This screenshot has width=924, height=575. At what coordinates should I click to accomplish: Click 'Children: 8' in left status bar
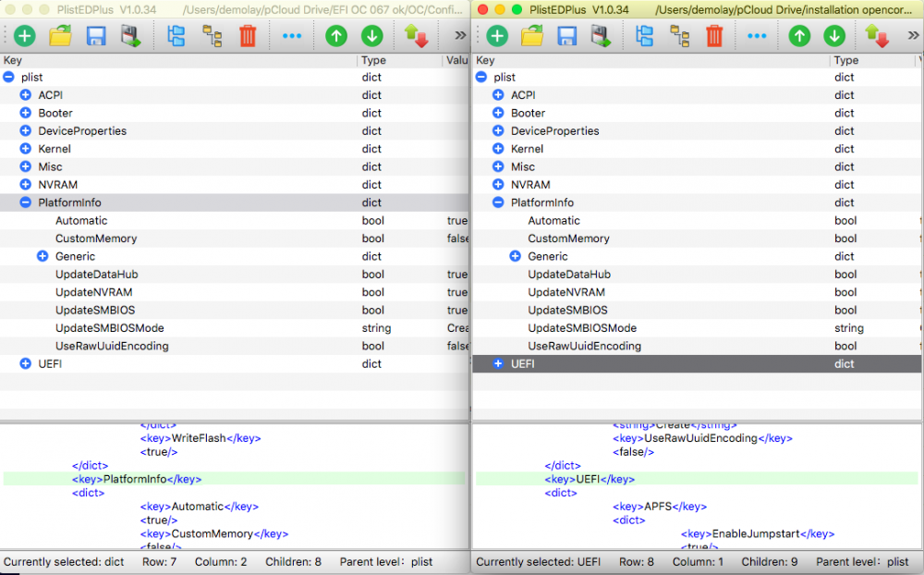[x=293, y=562]
